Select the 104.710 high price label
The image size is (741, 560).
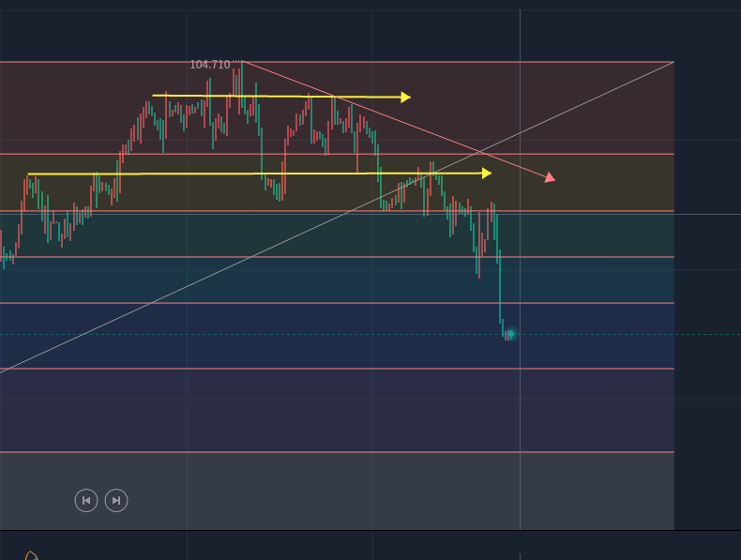(210, 65)
